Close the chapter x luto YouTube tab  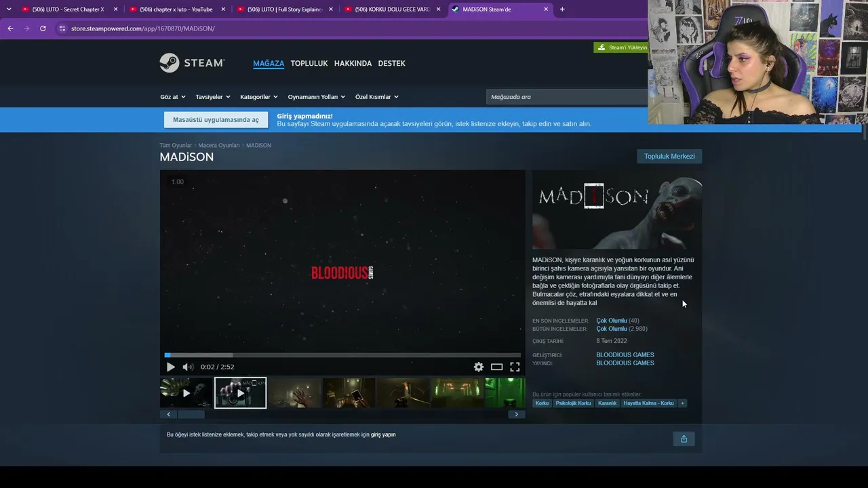coord(223,9)
